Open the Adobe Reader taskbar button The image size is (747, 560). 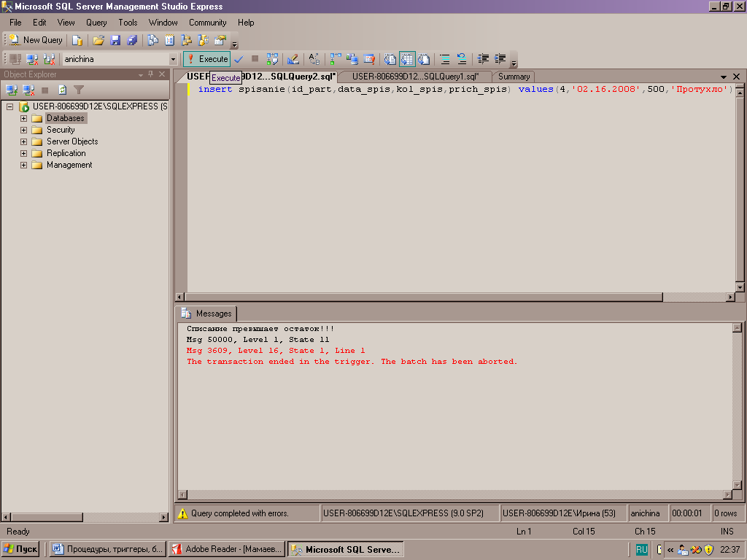click(228, 550)
